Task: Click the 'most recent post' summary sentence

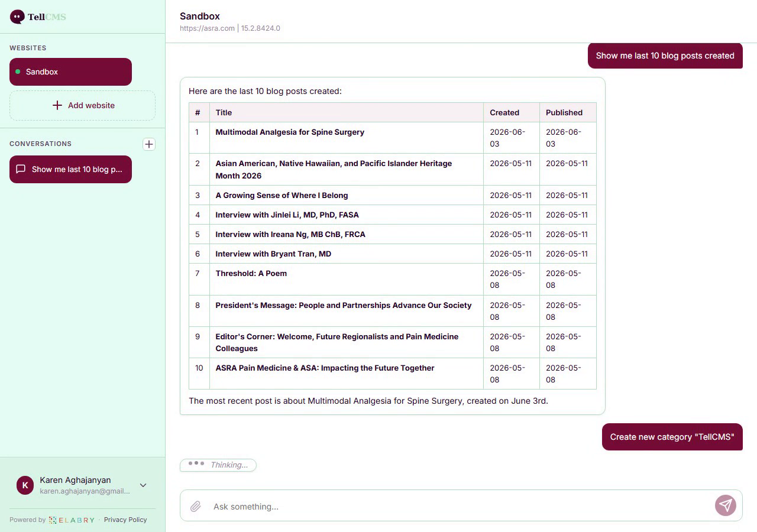Action: click(368, 401)
